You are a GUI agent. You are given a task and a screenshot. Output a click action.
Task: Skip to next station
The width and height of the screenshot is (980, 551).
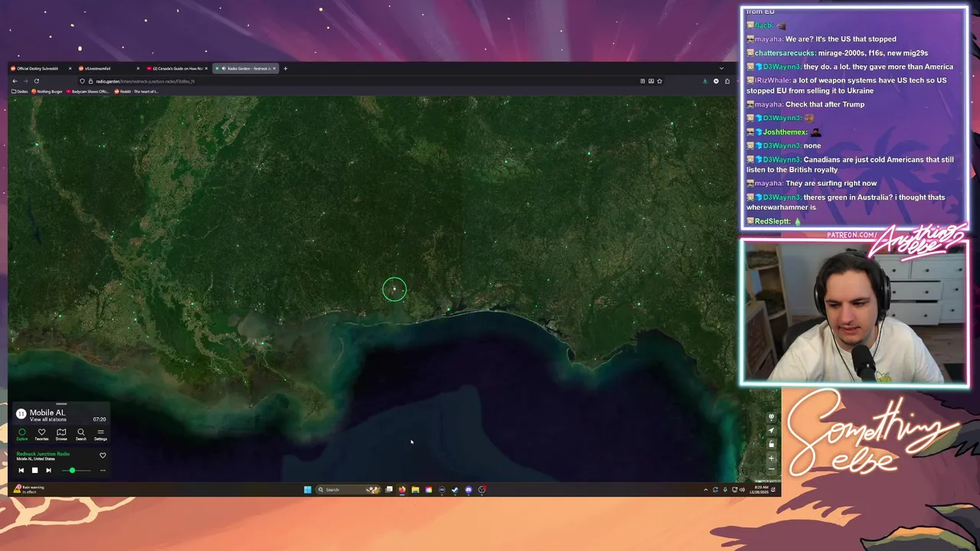[x=48, y=471]
